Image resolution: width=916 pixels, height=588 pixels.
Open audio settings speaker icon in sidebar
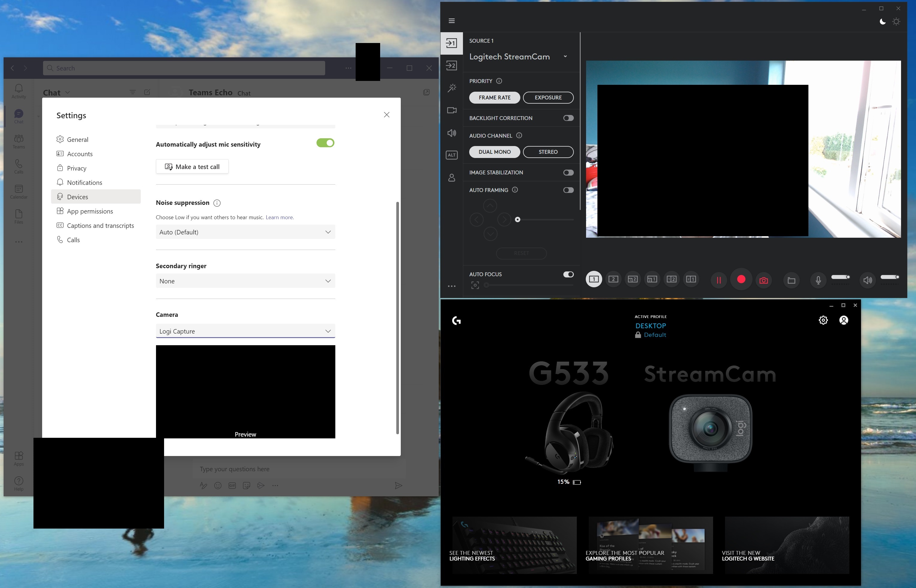point(452,133)
